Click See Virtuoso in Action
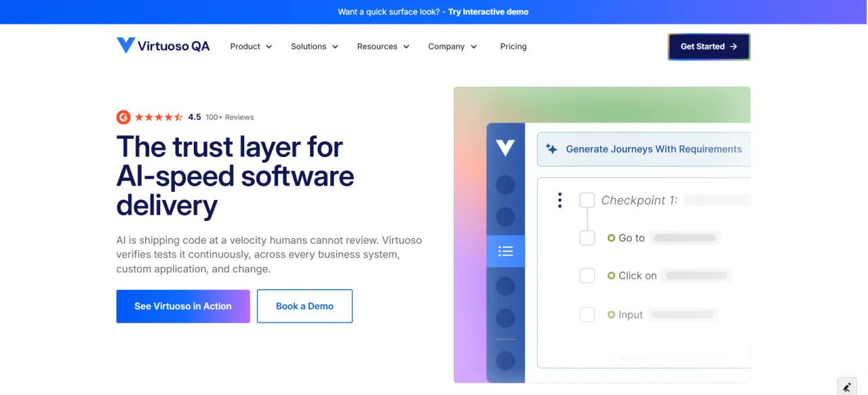Image resolution: width=868 pixels, height=395 pixels. 183,306
